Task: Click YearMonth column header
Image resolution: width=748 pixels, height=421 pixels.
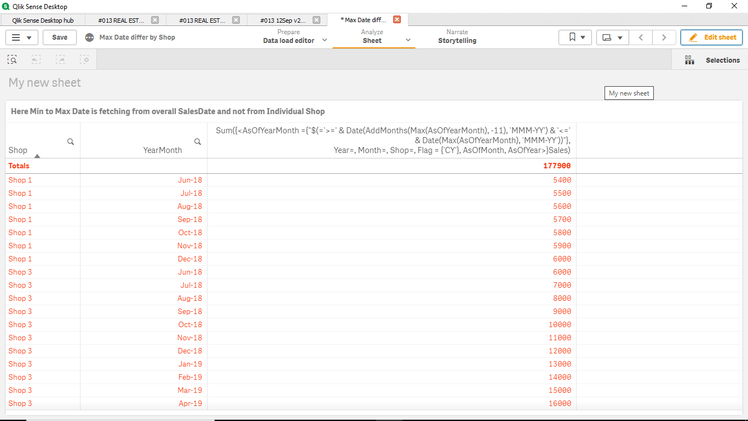Action: point(162,150)
